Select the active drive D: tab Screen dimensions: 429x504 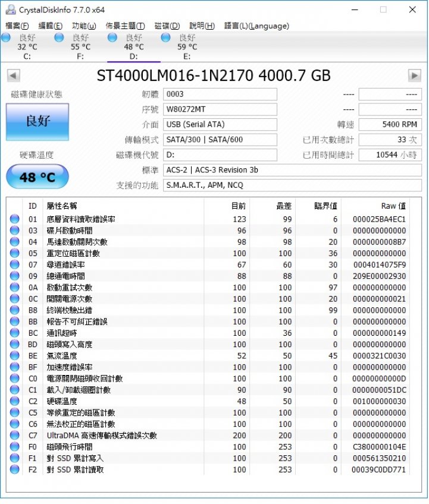point(133,47)
